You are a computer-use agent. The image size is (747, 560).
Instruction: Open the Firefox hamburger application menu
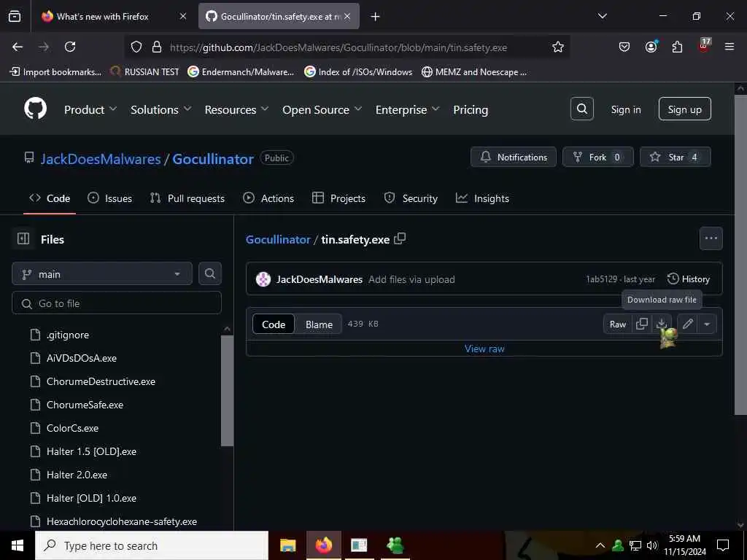pyautogui.click(x=729, y=47)
